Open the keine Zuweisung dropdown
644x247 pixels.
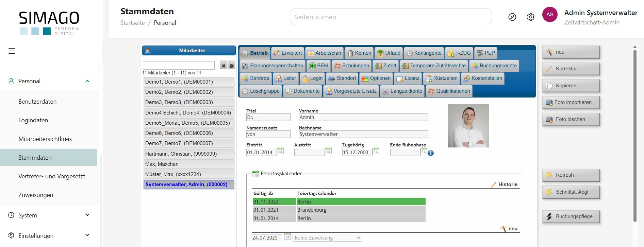pos(328,238)
